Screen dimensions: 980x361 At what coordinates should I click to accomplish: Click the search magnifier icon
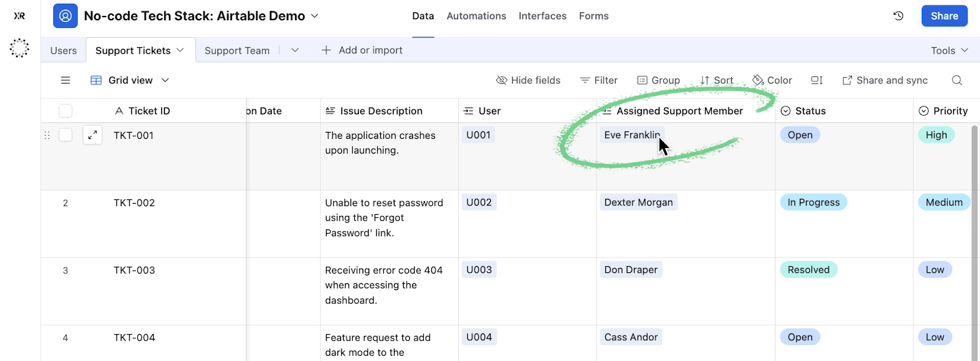point(957,80)
